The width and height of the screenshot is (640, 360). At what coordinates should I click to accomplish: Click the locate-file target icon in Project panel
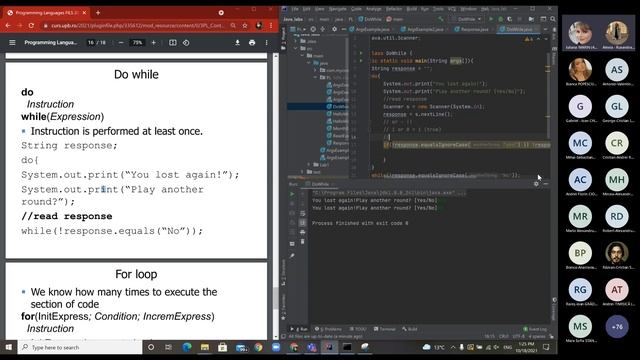click(x=313, y=29)
